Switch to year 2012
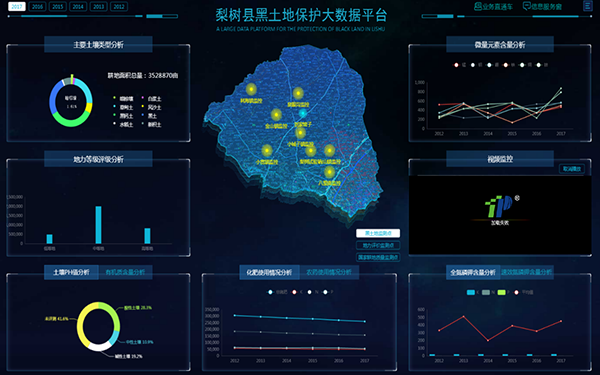This screenshot has width=600, height=375. point(119,7)
